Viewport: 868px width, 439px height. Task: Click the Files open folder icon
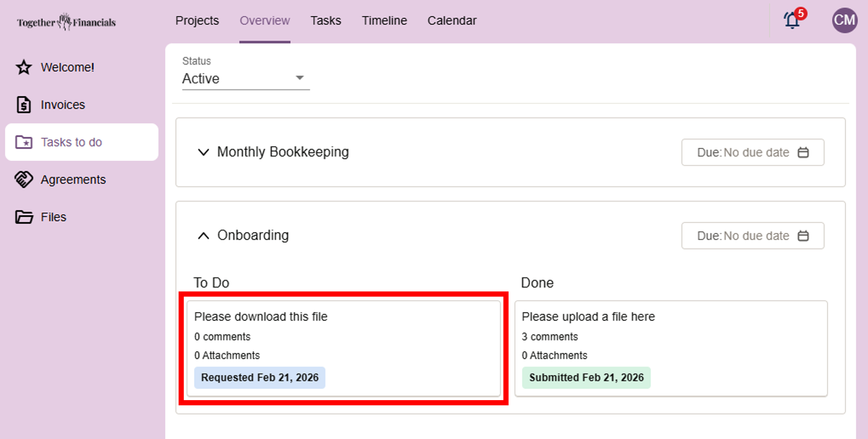pos(24,217)
